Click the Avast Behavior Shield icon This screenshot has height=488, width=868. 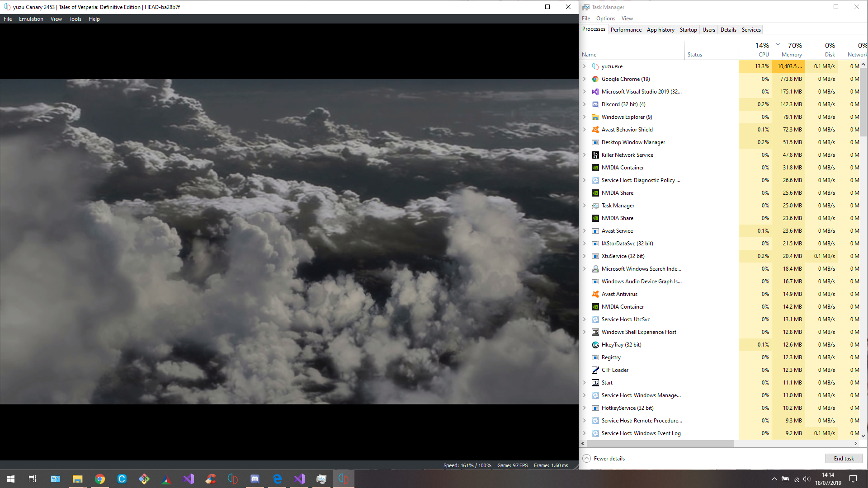point(595,130)
